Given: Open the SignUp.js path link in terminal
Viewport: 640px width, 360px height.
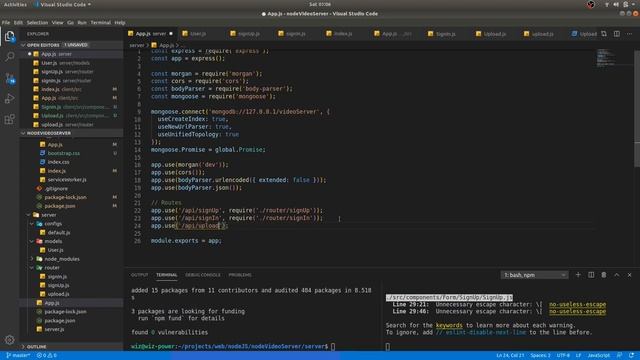Looking at the screenshot, I should (449, 297).
